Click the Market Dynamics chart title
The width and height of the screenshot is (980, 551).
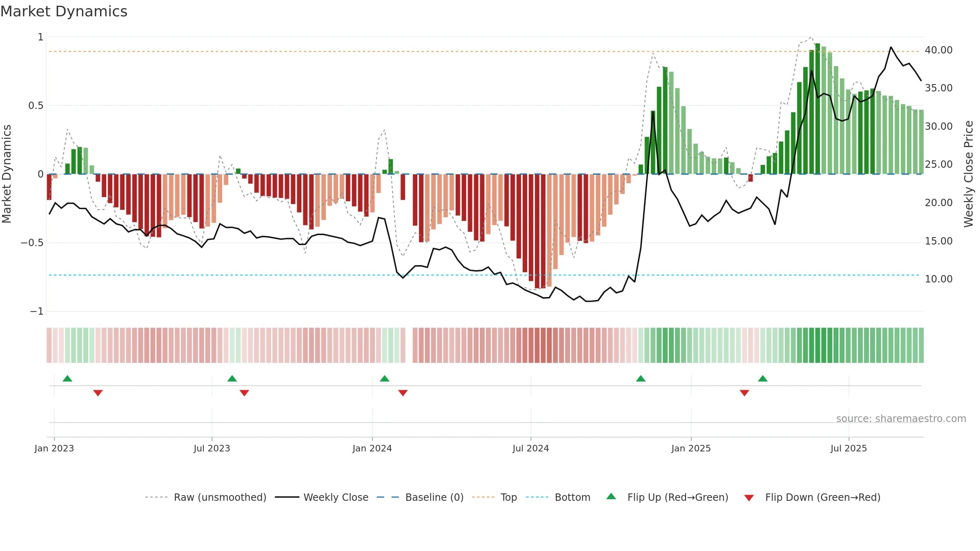pyautogui.click(x=64, y=11)
